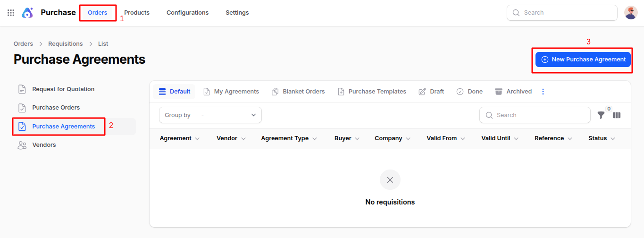The width and height of the screenshot is (644, 238).
Task: Switch to the My Agreements tab
Action: tap(231, 92)
